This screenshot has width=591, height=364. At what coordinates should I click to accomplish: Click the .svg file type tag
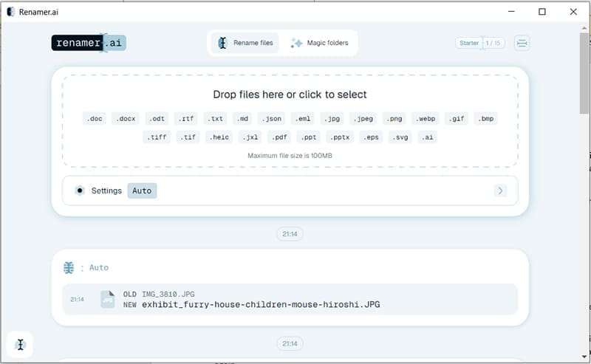tap(400, 137)
